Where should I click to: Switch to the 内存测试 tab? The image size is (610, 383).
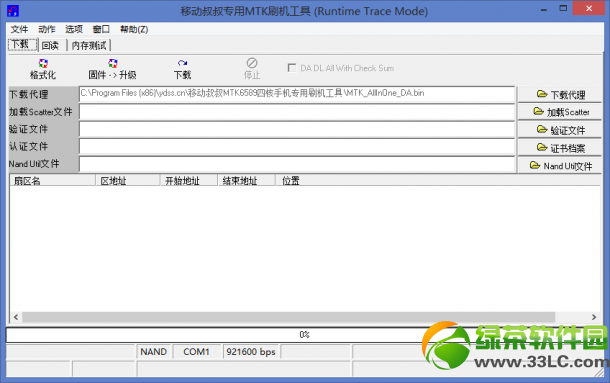tap(89, 46)
